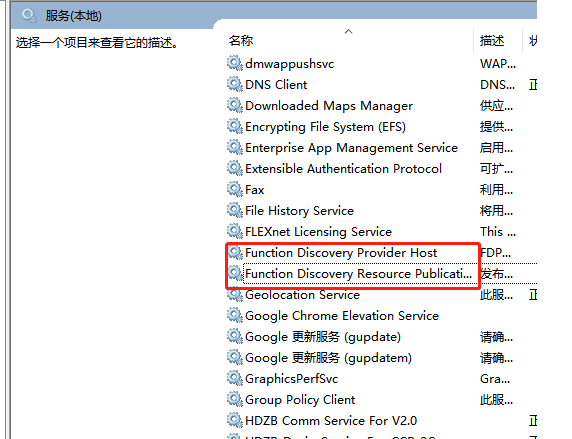
Task: Select the dmwappushsvc service name
Action: tap(289, 64)
